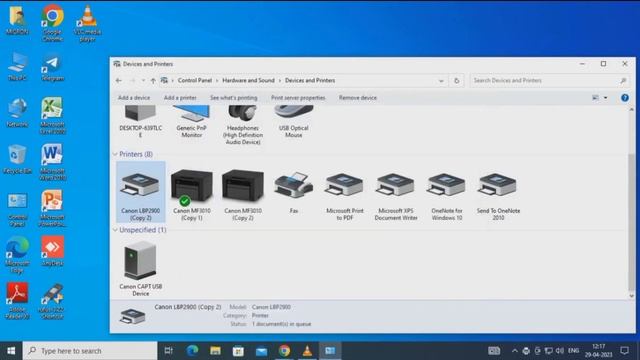Collapse the Unspecified (1) group

pos(115,230)
